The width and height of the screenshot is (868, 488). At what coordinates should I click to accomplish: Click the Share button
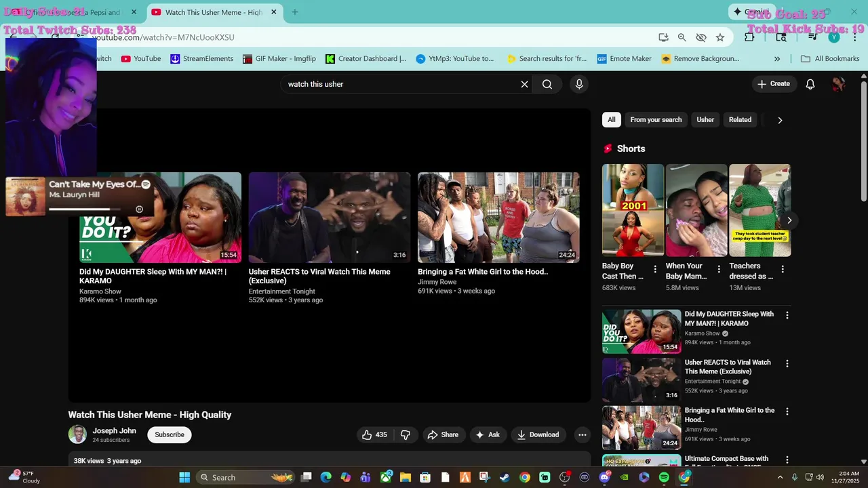tap(443, 435)
